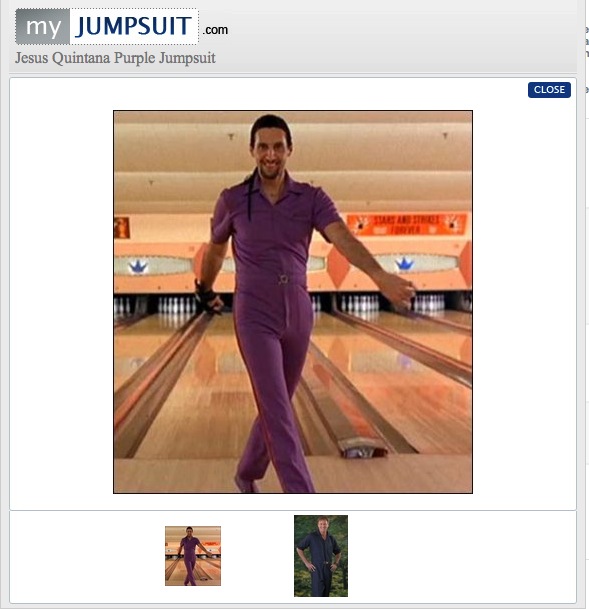Viewport: 589px width, 609px height.
Task: Click the left blue crown emblem
Action: pyautogui.click(x=138, y=266)
